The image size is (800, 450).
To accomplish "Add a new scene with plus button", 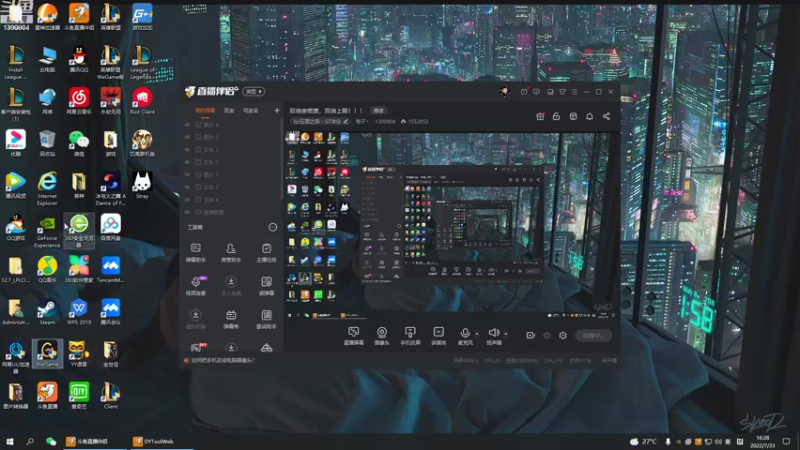I will click(x=277, y=110).
